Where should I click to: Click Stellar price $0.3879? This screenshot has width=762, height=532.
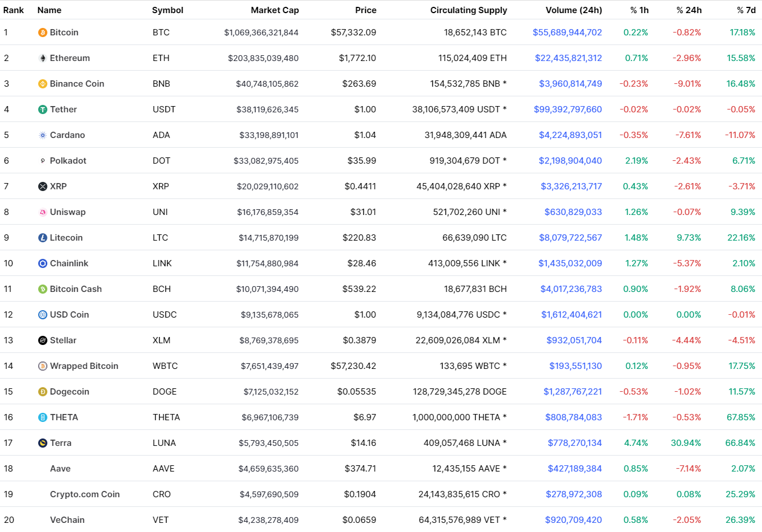(x=359, y=340)
